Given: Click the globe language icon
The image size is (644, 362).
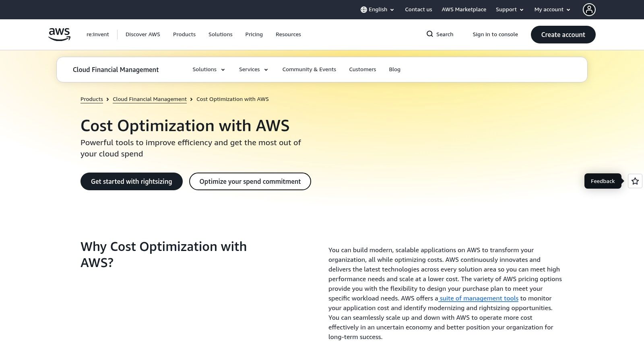Looking at the screenshot, I should point(364,10).
